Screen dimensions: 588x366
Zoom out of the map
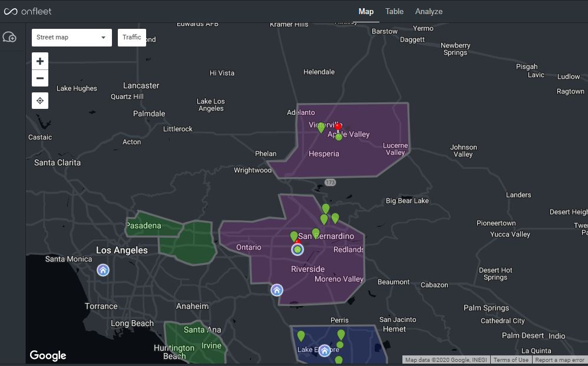[x=40, y=78]
